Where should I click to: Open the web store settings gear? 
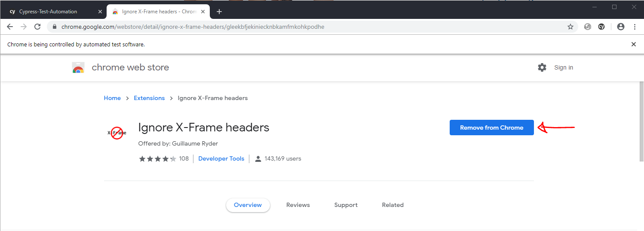click(x=542, y=67)
